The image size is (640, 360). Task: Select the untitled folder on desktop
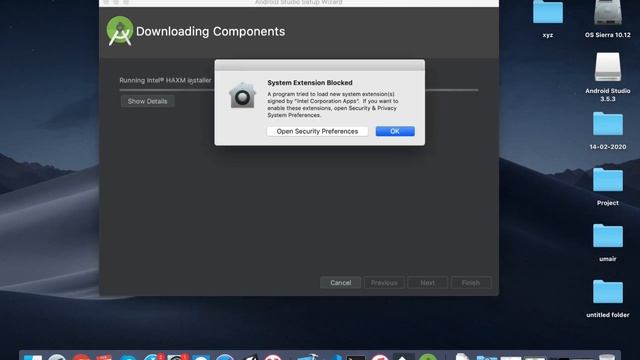607,291
